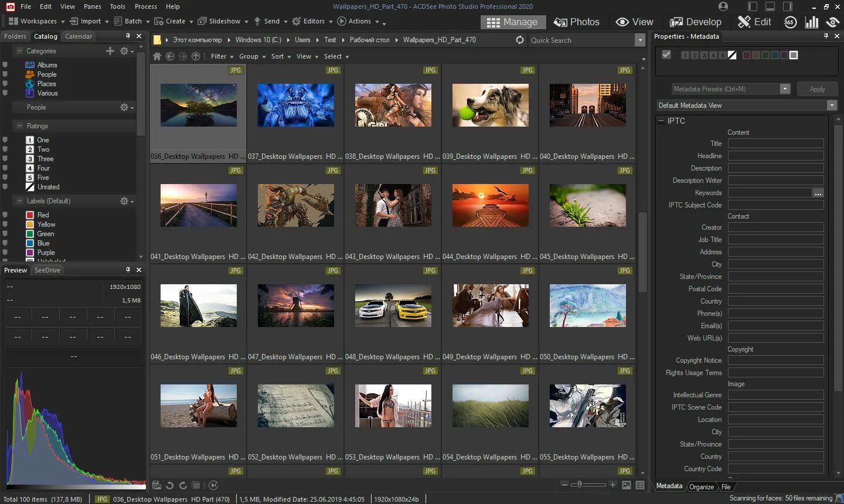The image size is (844, 504).
Task: Open the Dashboard bar-chart mode
Action: tap(812, 22)
